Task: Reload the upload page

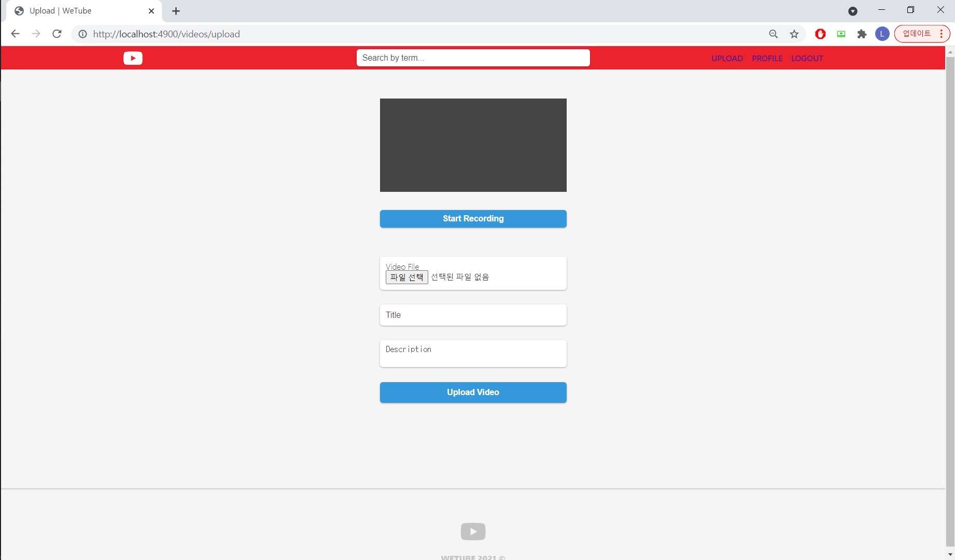Action: pos(57,34)
